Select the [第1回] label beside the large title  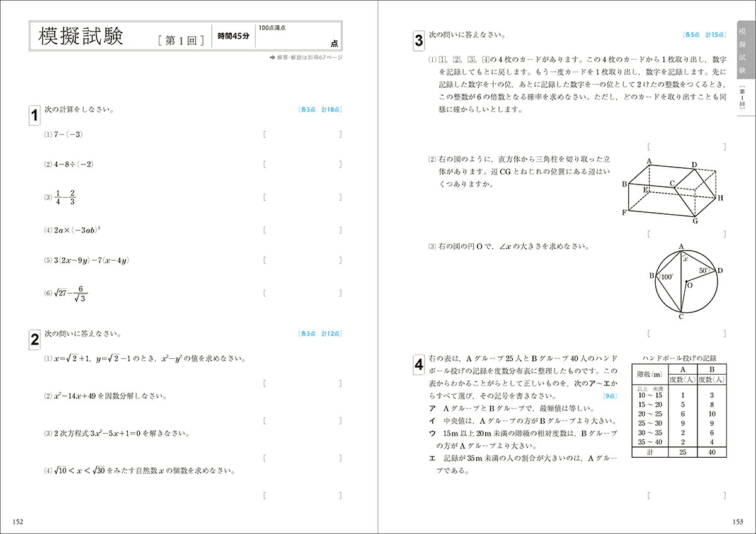coord(180,41)
